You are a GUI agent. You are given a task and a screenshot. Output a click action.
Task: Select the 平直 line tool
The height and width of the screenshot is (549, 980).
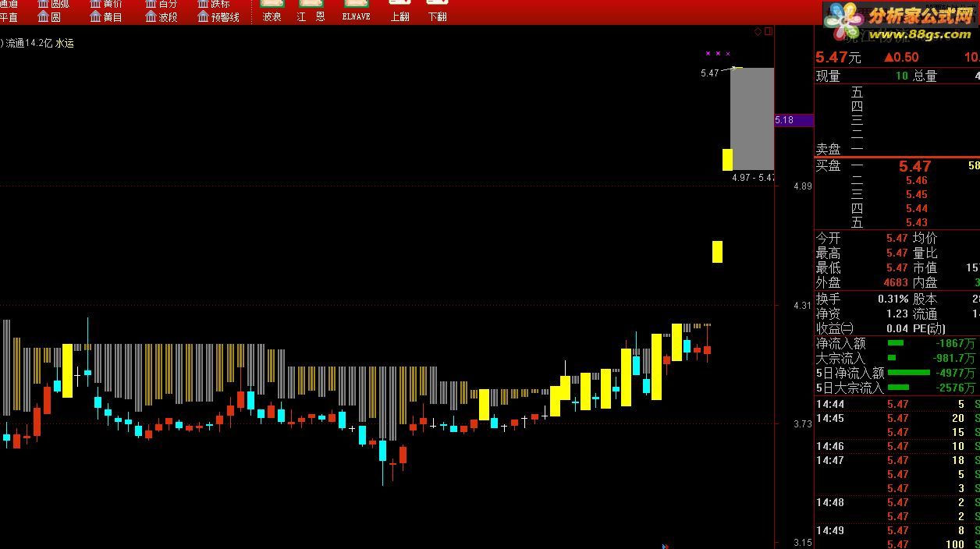click(9, 16)
